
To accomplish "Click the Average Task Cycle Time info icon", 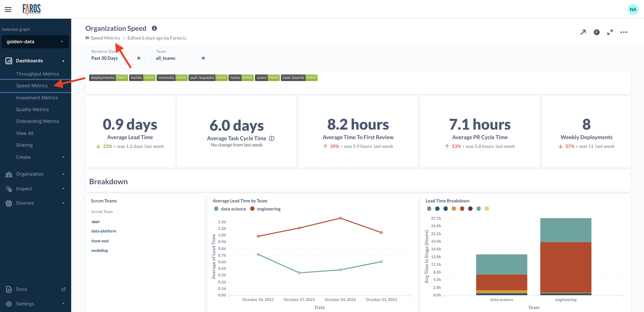I will pyautogui.click(x=272, y=139).
